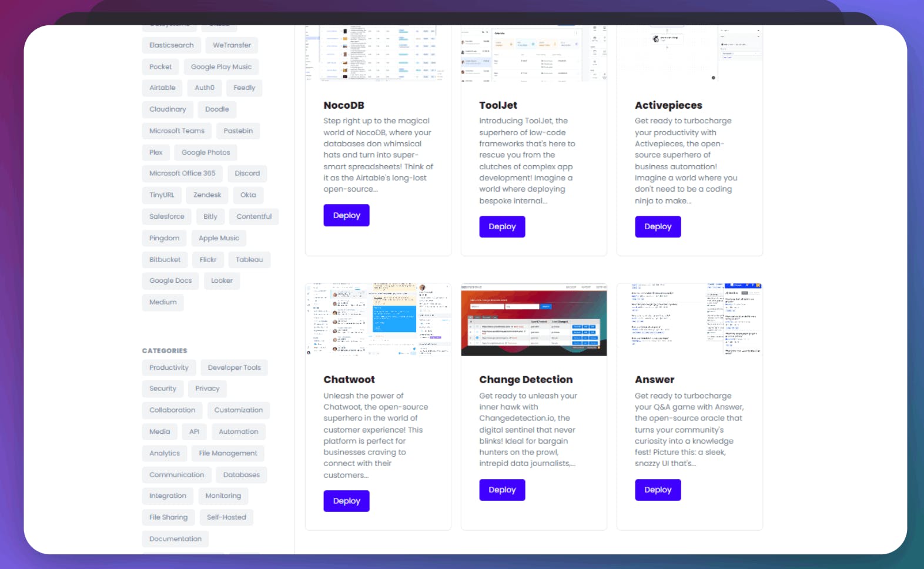924x569 pixels.
Task: Pick the Auth0 tag
Action: point(205,88)
